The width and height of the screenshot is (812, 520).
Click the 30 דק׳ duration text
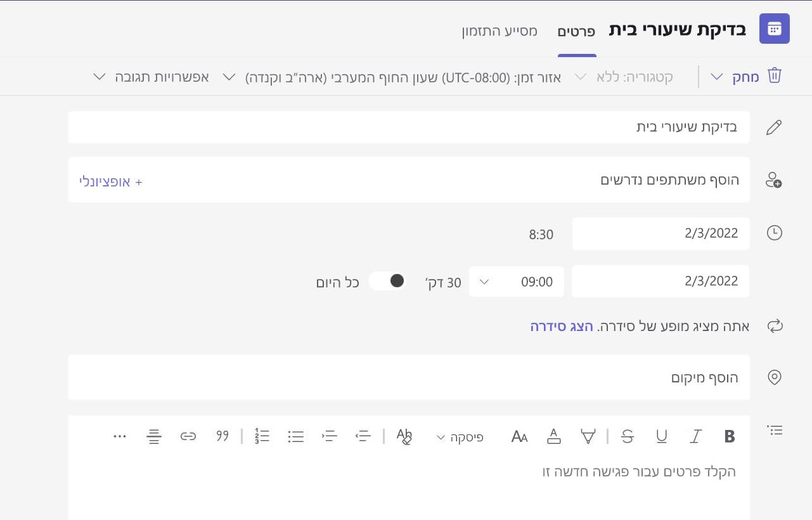pos(443,282)
